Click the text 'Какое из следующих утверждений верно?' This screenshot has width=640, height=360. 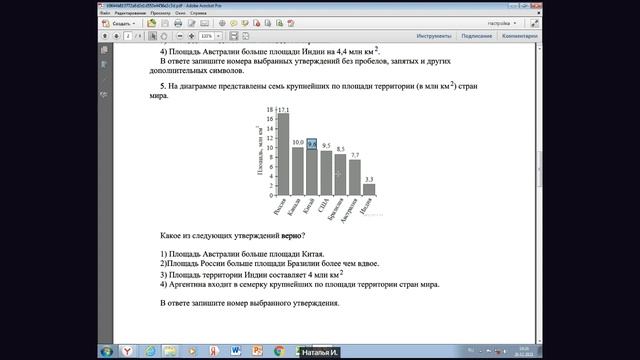point(233,236)
